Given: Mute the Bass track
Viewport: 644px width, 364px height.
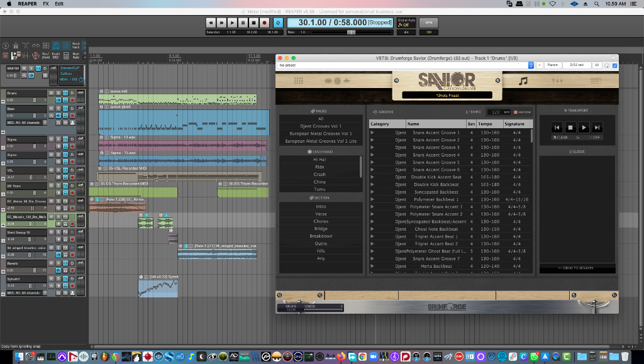Looking at the screenshot, I should pos(52,108).
